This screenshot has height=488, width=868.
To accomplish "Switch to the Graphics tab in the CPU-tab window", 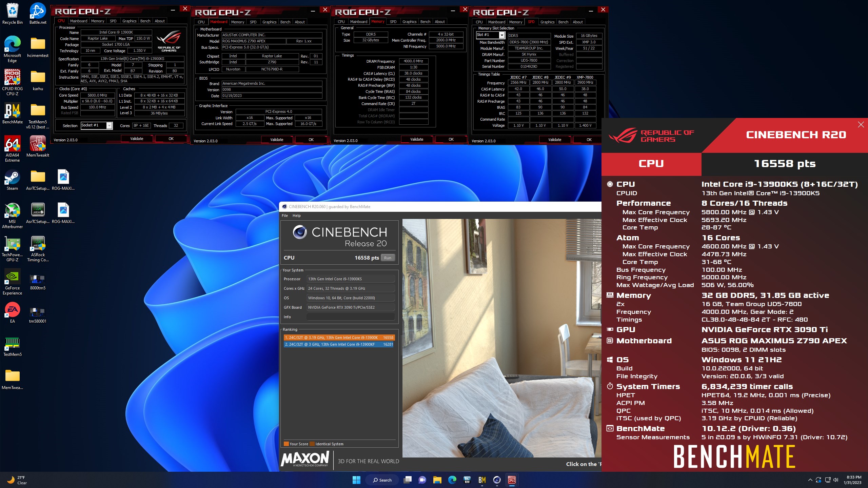I will [x=129, y=21].
